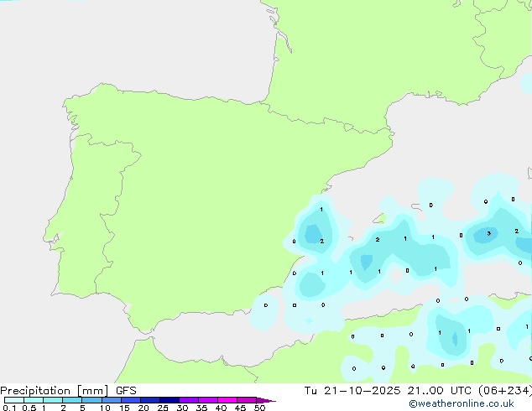Viewport: 532px width, 411px height.
Task: Click the 40–45 mm legend swatch
Action: [x=227, y=400]
